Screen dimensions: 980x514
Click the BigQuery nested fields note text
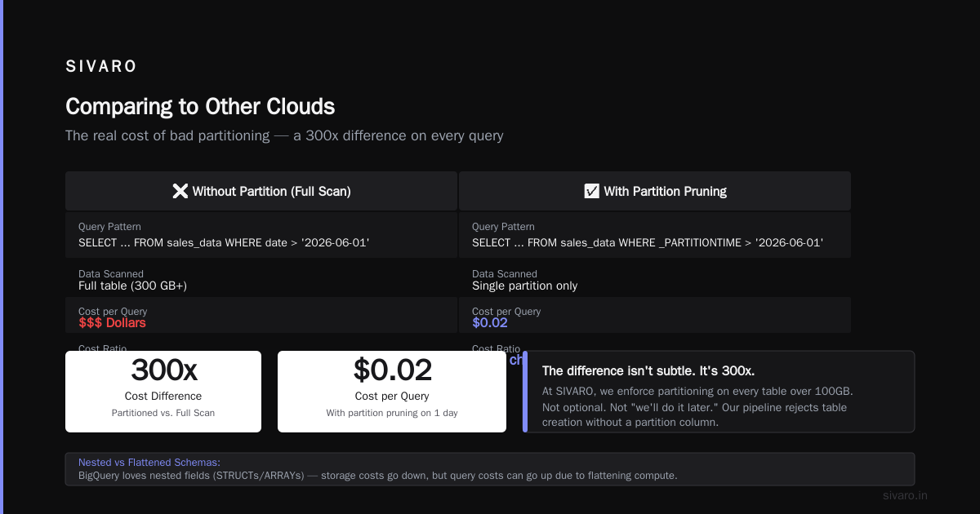pos(378,475)
